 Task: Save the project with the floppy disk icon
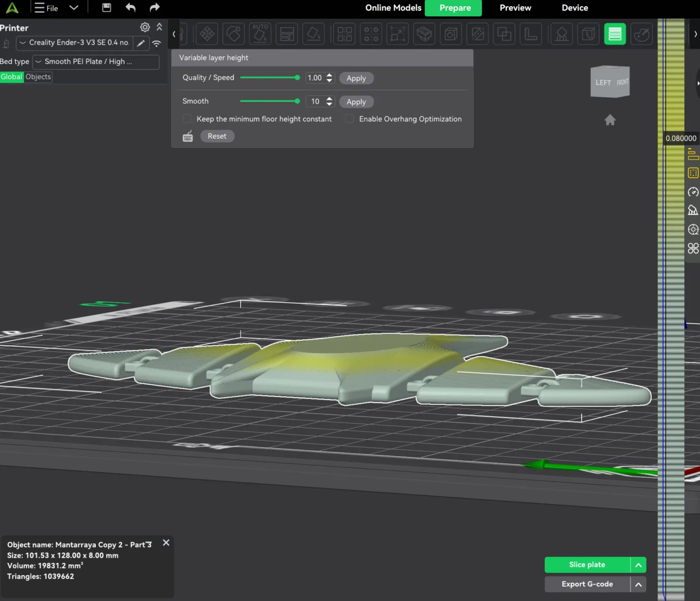coord(107,8)
